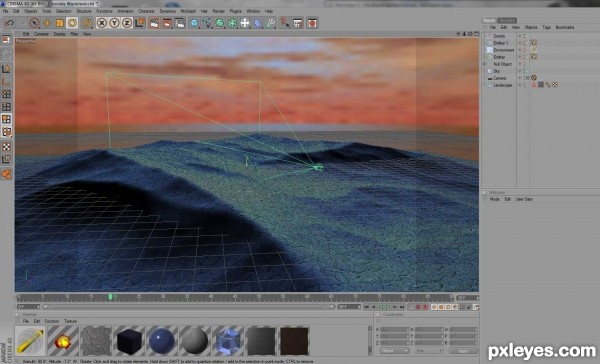The height and width of the screenshot is (364, 600).
Task: Click the white scene objects icon
Action: point(245,23)
